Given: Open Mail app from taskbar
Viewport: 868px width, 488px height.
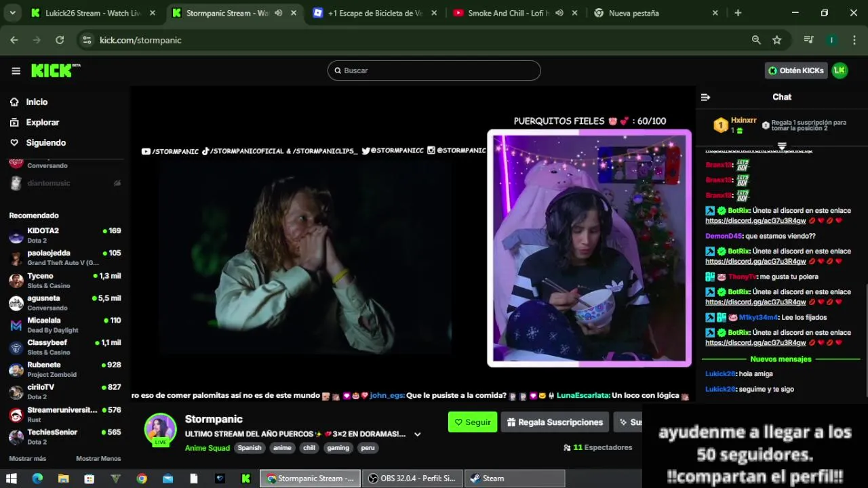Looking at the screenshot, I should 167,479.
